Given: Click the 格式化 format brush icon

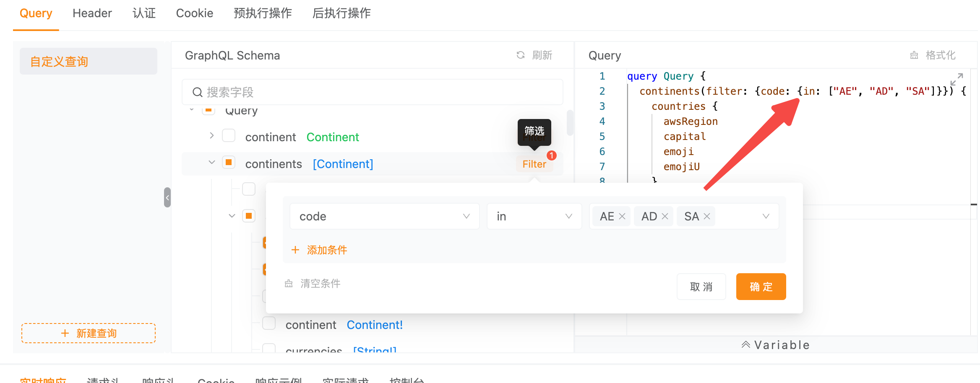Looking at the screenshot, I should [914, 55].
